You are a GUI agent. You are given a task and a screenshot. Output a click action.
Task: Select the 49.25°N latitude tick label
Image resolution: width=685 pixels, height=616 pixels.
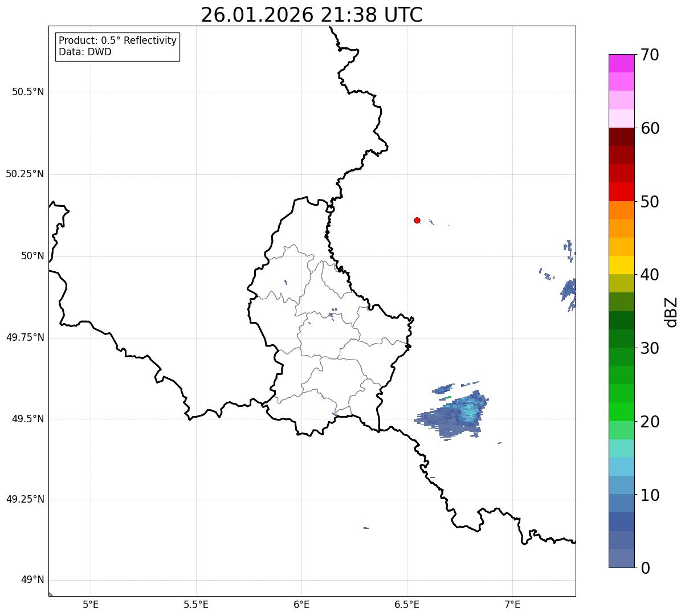(25, 499)
